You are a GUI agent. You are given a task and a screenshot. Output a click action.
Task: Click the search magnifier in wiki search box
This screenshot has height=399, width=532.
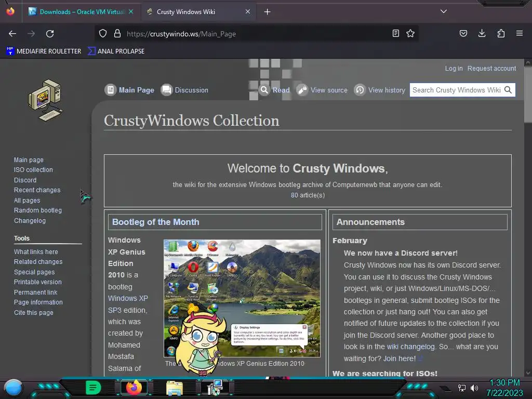[508, 90]
